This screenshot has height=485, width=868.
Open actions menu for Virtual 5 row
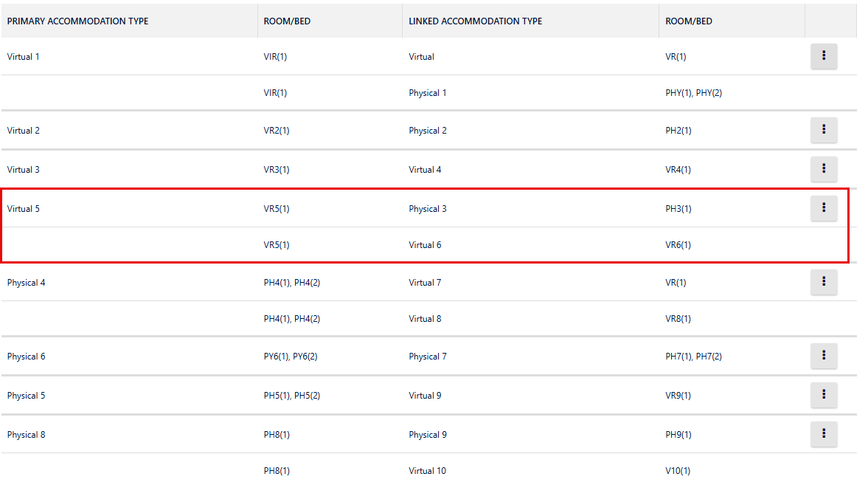[824, 208]
